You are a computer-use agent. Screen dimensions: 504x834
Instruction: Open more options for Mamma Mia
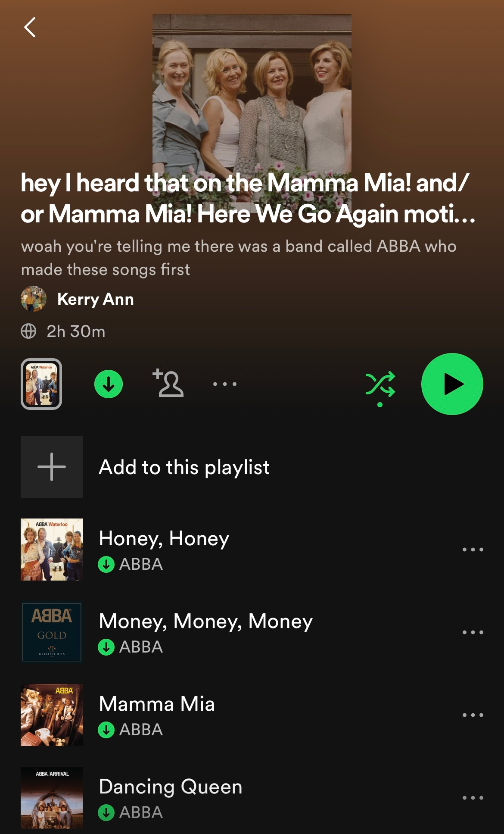[473, 715]
